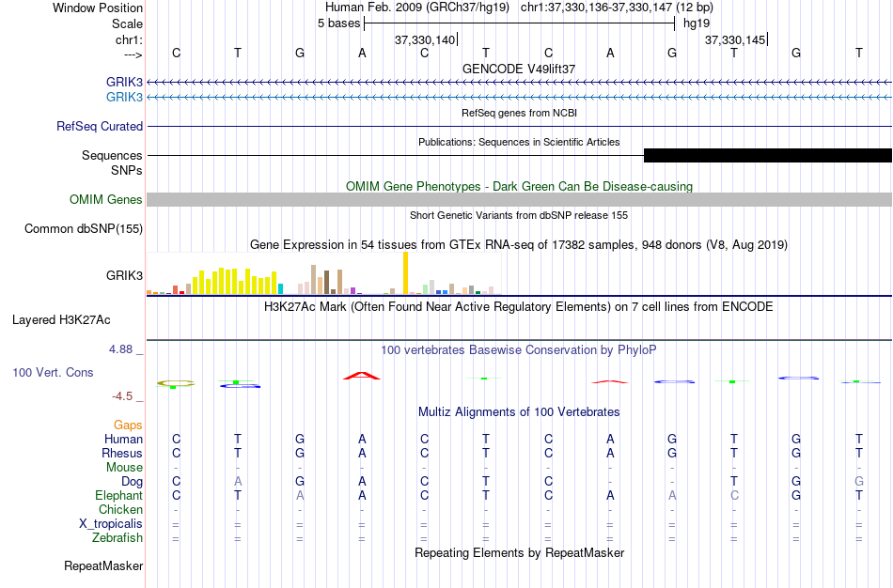Screen dimensions: 893x588
Task: Click the Gene Expression in 54 tissues title
Action: coord(519,245)
